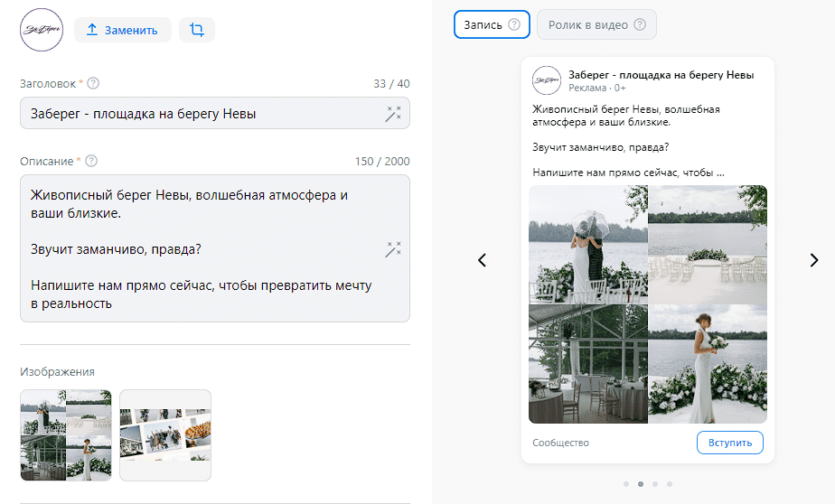Click preview title Заберег - площадка на берегу Невы

point(661,75)
